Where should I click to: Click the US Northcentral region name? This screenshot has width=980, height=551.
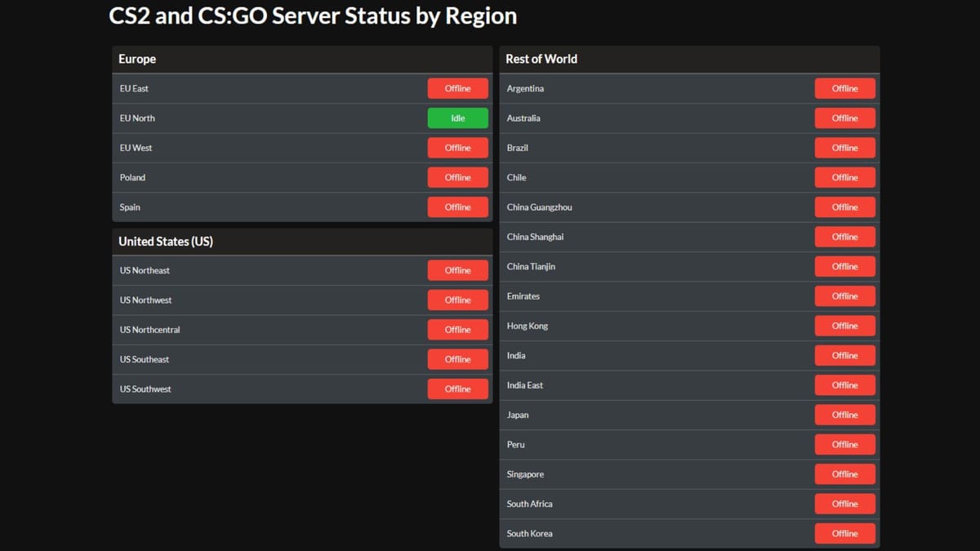(x=149, y=330)
